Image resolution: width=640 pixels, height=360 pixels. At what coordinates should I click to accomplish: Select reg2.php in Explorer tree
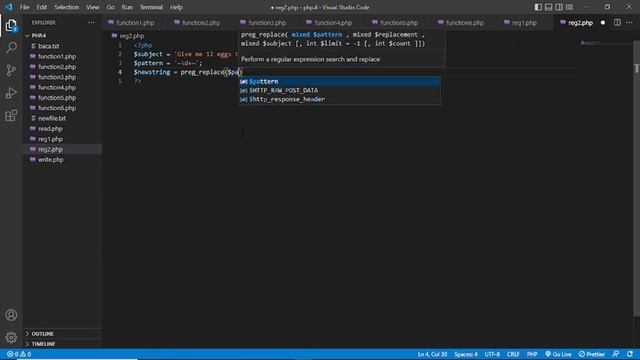(x=62, y=149)
